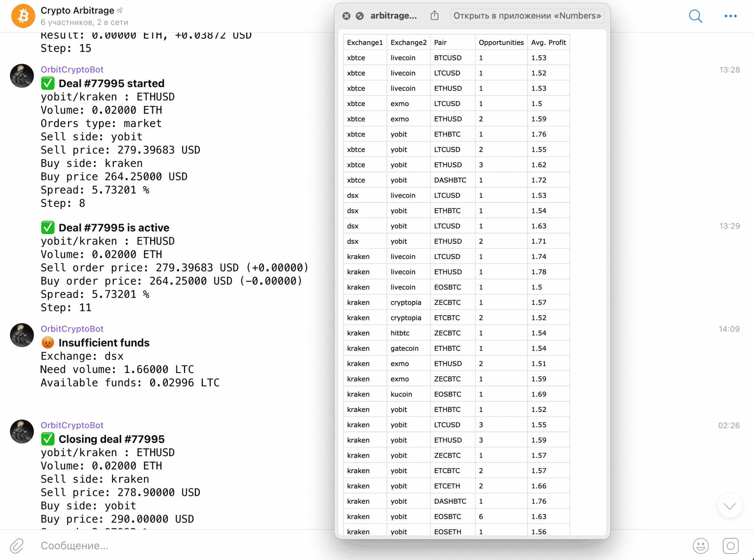This screenshot has height=560, width=754.
Task: Open the emoji picker smiley icon
Action: tap(701, 546)
